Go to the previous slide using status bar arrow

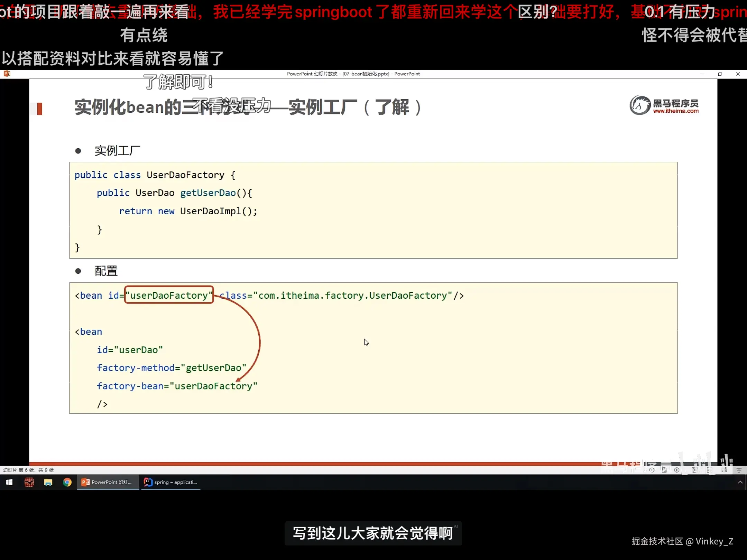(x=652, y=470)
